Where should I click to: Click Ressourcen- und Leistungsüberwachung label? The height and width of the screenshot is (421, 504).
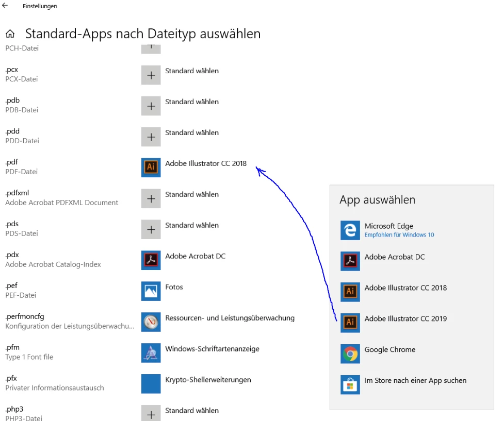point(230,318)
